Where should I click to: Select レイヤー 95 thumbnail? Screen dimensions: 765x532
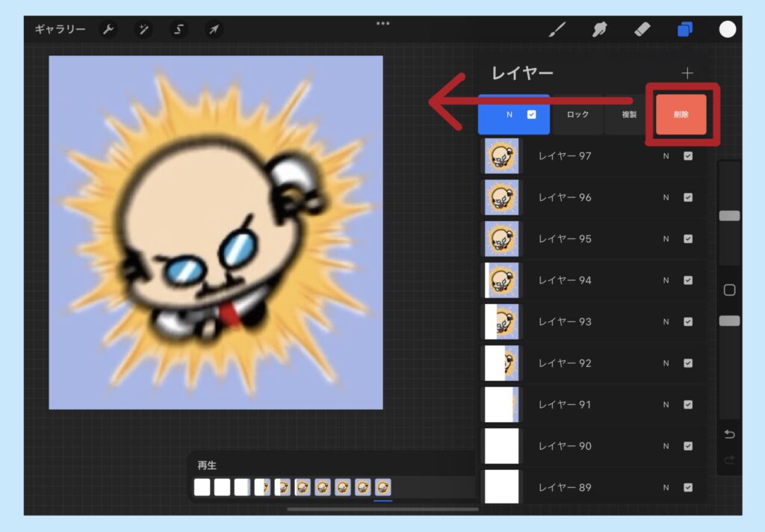coord(501,239)
